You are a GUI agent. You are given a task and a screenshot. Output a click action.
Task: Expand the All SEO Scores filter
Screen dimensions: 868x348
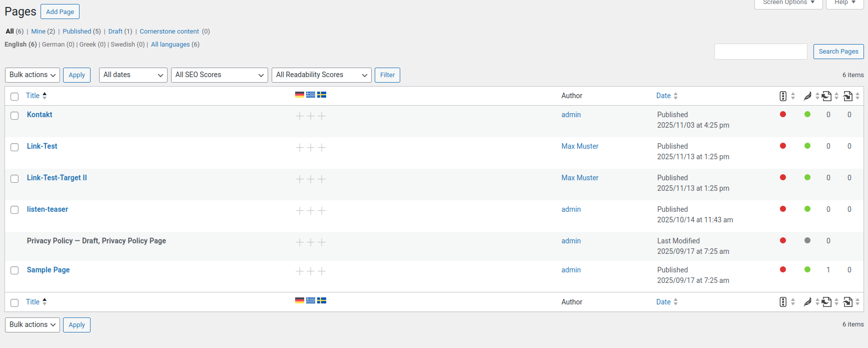click(219, 75)
